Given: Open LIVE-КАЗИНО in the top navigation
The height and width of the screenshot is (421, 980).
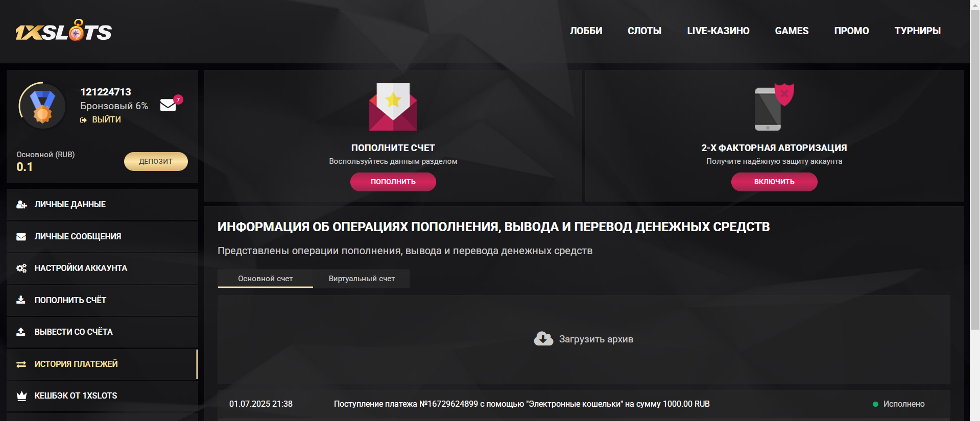Looking at the screenshot, I should click(718, 31).
